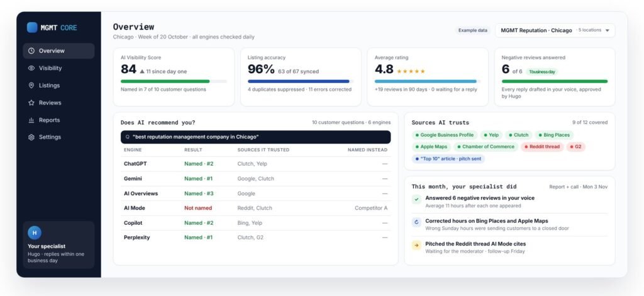Click "Answered 6 negative reviews in your voice"

pos(480,198)
